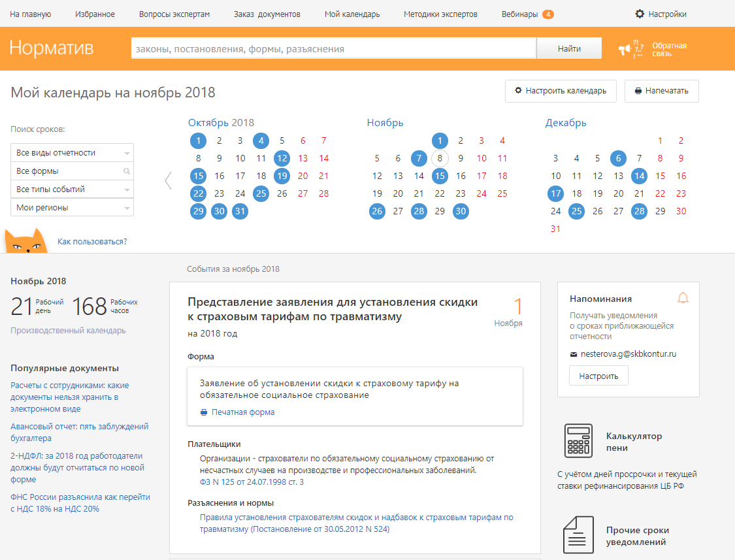
Task: Click the Ноябрь month heading
Action: [385, 123]
